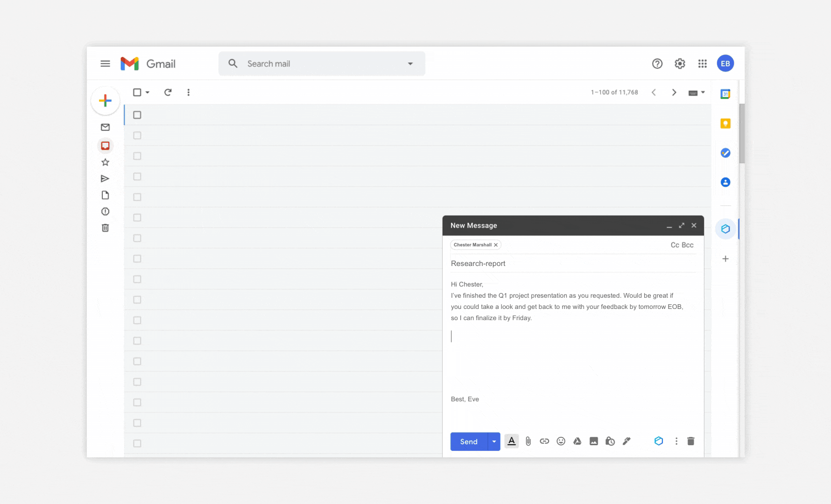This screenshot has height=504, width=831.
Task: Open Spam folder in the sidebar
Action: 106,211
